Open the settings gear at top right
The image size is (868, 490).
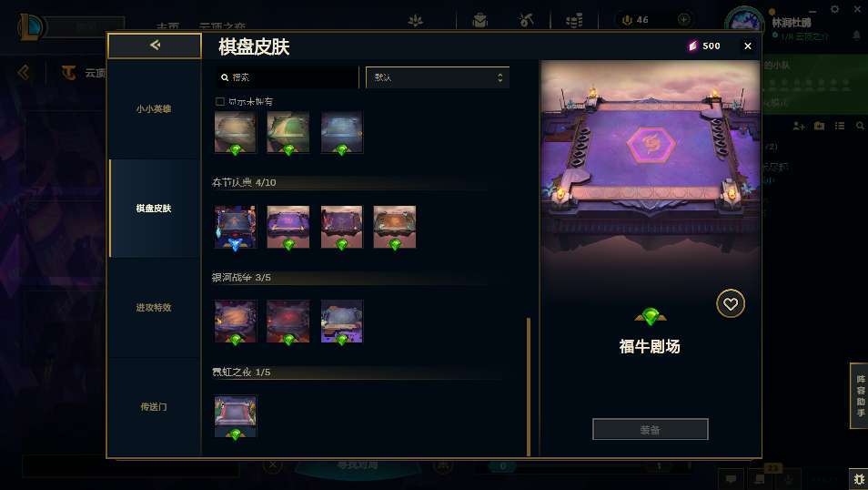tap(834, 9)
